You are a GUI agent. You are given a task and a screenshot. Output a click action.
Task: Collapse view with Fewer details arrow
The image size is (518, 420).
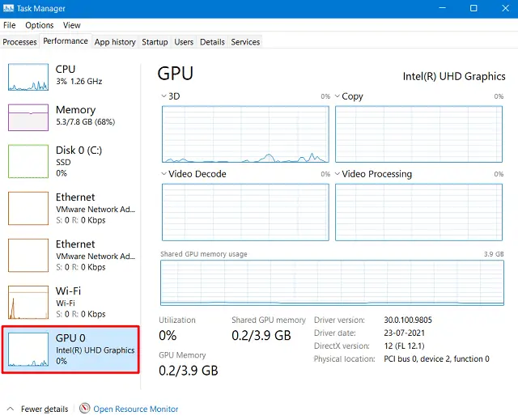coord(11,409)
